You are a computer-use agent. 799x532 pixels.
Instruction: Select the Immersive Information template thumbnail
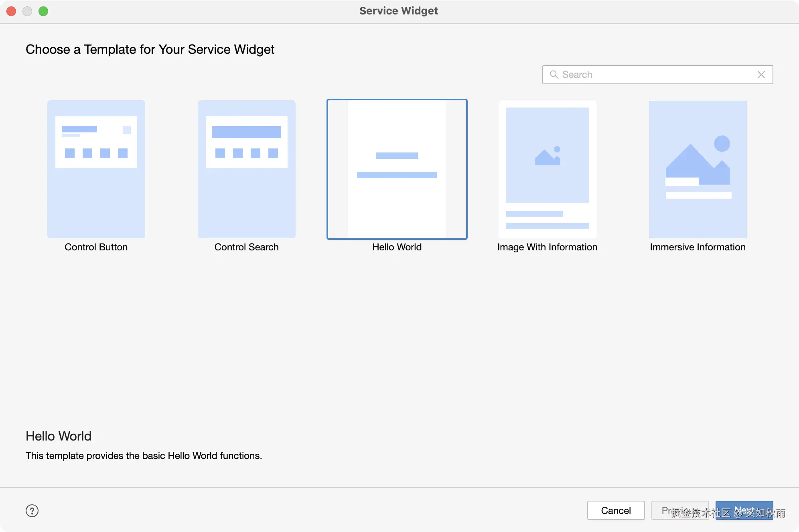pos(698,169)
